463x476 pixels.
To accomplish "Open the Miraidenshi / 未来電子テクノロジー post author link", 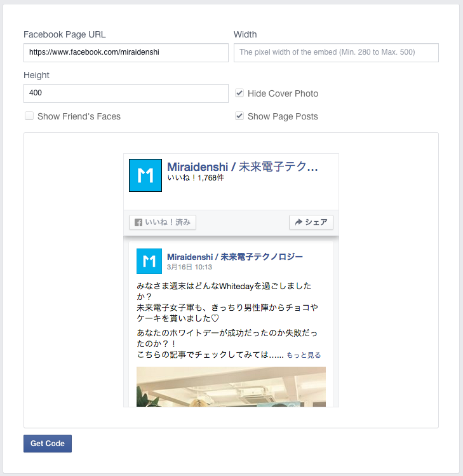I will [235, 257].
